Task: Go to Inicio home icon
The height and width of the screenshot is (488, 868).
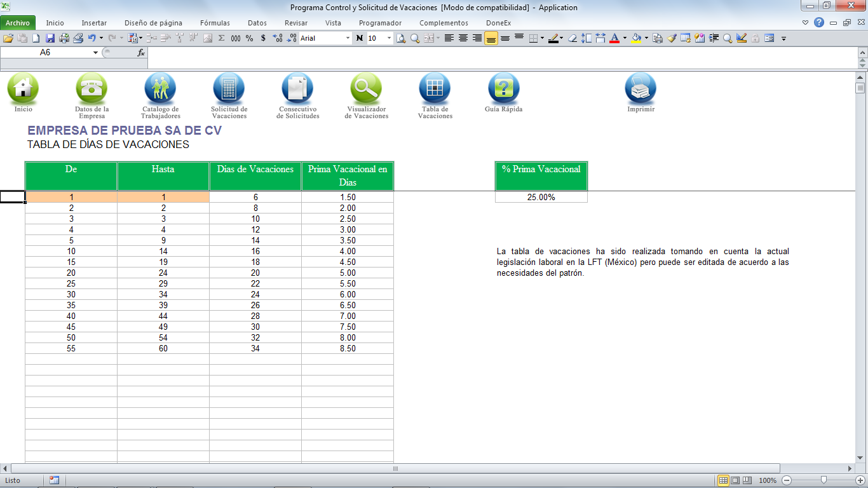Action: [x=23, y=89]
